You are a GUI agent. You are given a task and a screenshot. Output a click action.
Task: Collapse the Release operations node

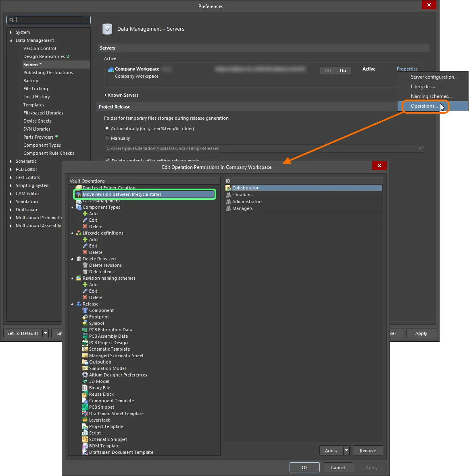point(72,304)
